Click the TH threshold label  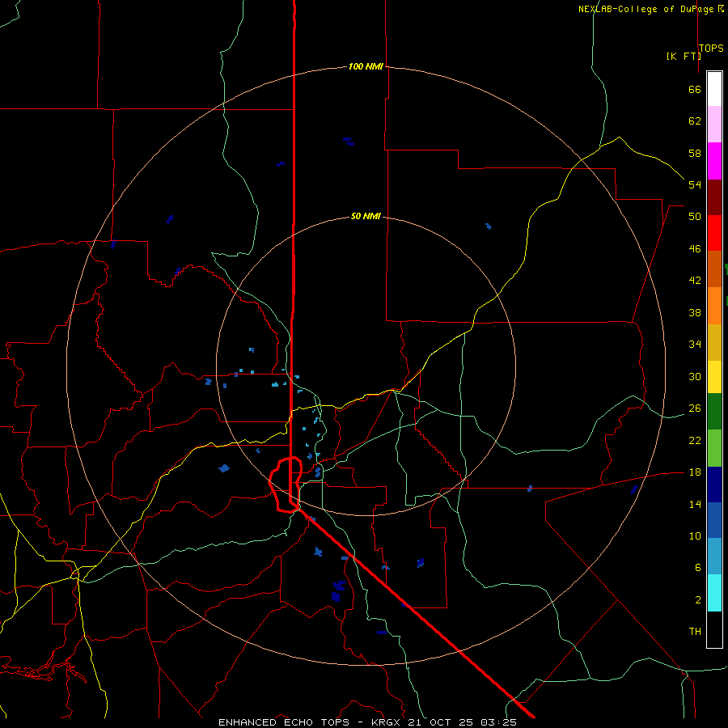(x=695, y=632)
